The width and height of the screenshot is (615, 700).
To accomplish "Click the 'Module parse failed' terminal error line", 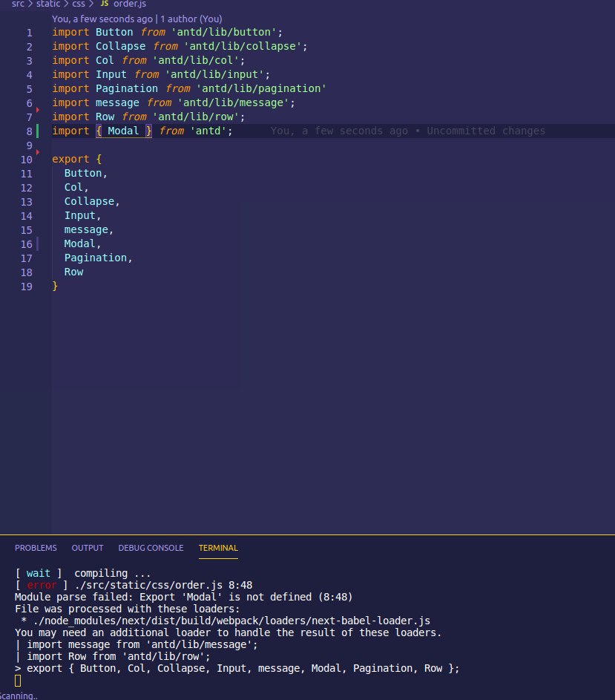I will (x=183, y=597).
